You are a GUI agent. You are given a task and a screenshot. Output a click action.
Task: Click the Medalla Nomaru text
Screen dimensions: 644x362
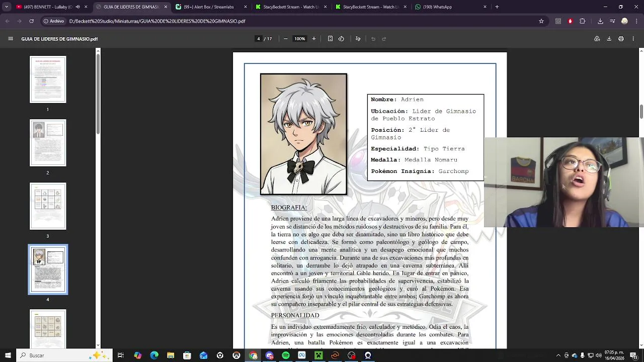click(414, 160)
